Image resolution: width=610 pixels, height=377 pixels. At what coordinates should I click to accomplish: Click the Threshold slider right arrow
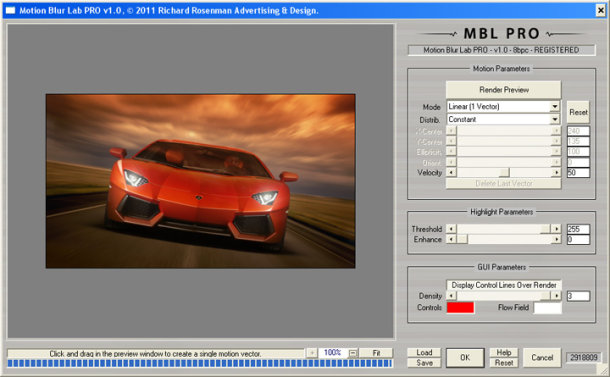tap(556, 229)
